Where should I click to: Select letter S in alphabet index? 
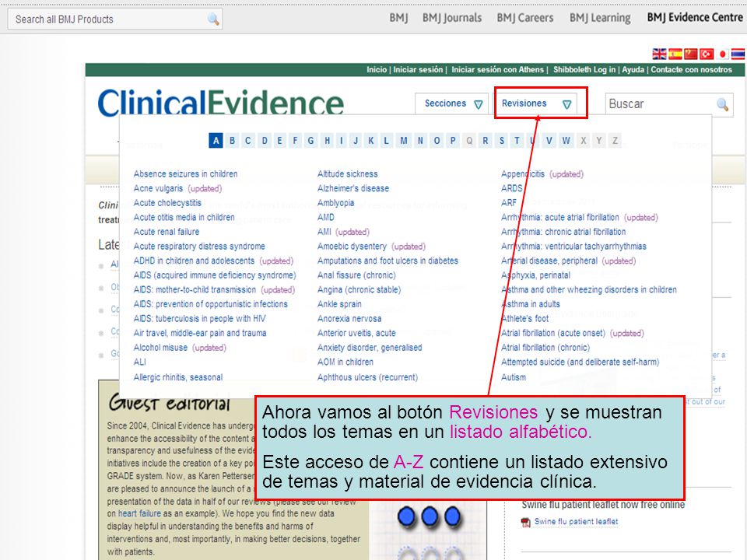click(x=501, y=141)
